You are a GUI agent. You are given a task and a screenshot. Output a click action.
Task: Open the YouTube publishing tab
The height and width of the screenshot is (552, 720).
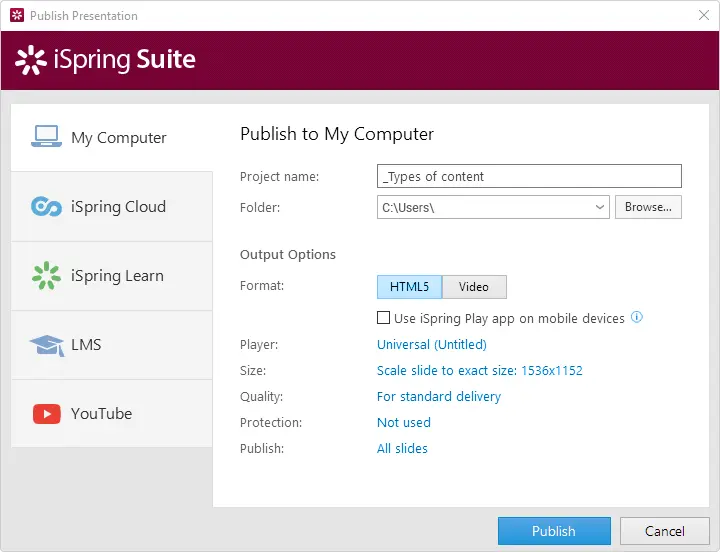point(112,414)
